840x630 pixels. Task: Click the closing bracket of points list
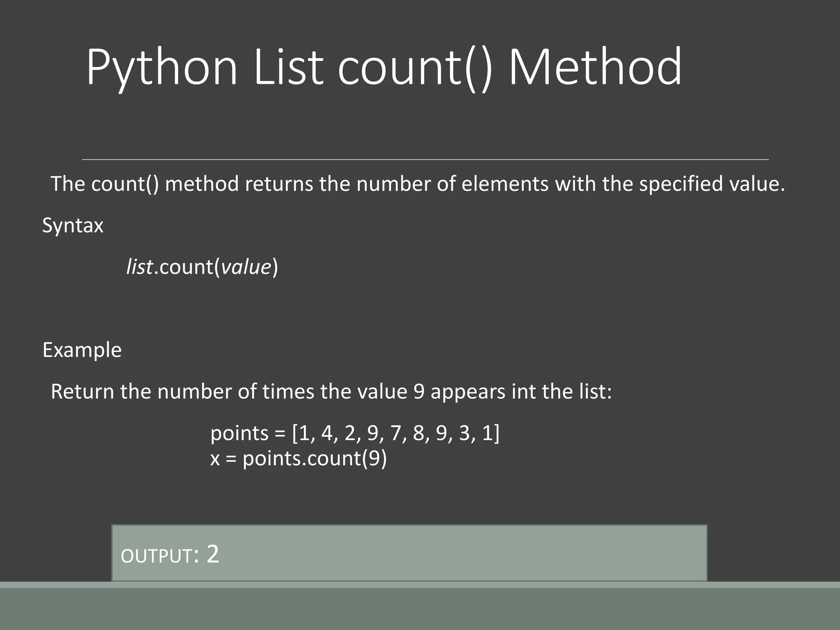pos(497,434)
